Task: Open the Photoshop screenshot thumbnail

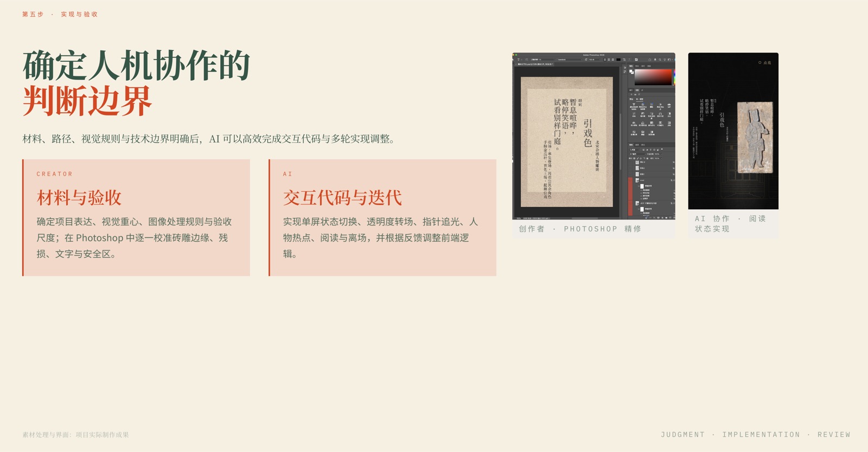Action: pos(594,136)
